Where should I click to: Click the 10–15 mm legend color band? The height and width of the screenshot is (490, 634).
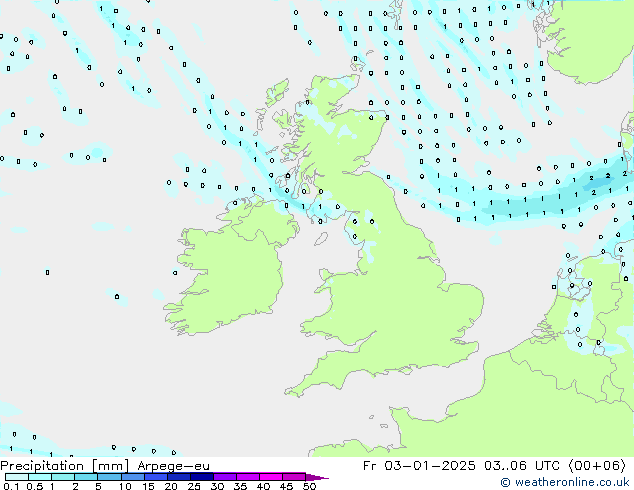(132, 477)
